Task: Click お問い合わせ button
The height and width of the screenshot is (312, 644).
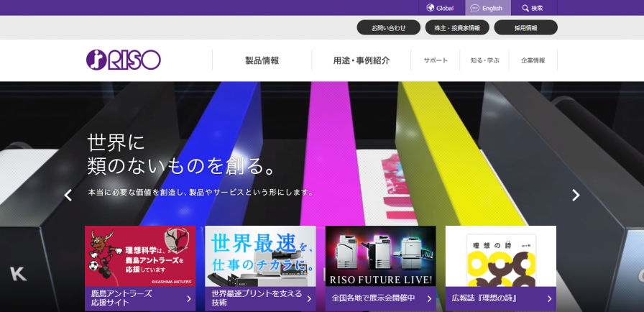Action: click(389, 27)
